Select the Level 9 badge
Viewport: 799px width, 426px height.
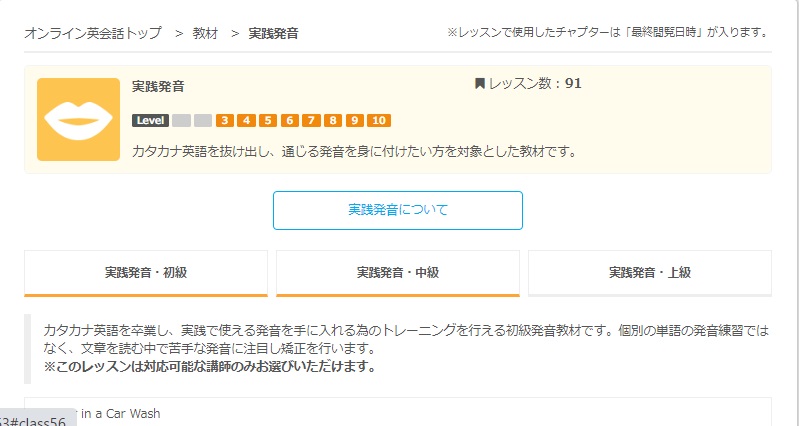pos(355,121)
